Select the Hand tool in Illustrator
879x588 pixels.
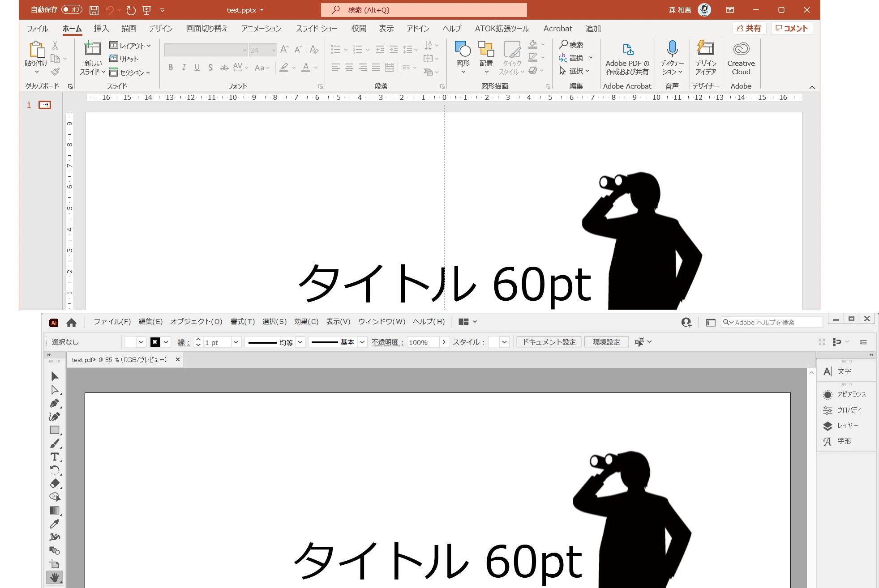(55, 577)
